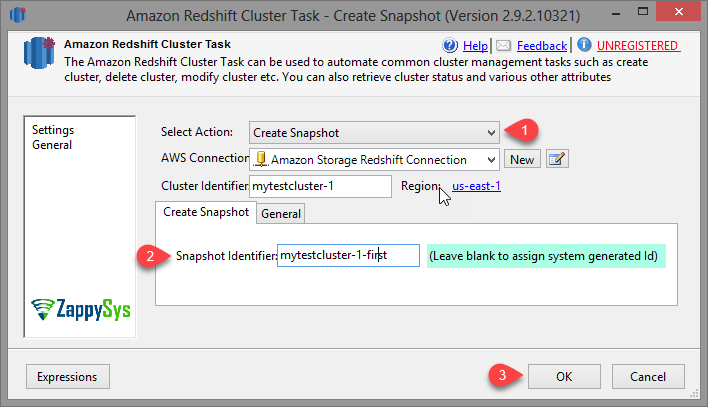Click the edit connection pencil icon
Screen dimensions: 708x407
pyautogui.click(x=557, y=159)
